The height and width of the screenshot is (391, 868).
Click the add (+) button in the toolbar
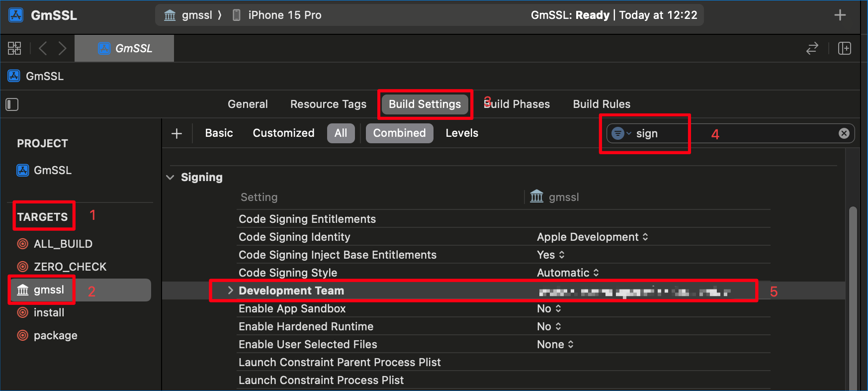[840, 15]
